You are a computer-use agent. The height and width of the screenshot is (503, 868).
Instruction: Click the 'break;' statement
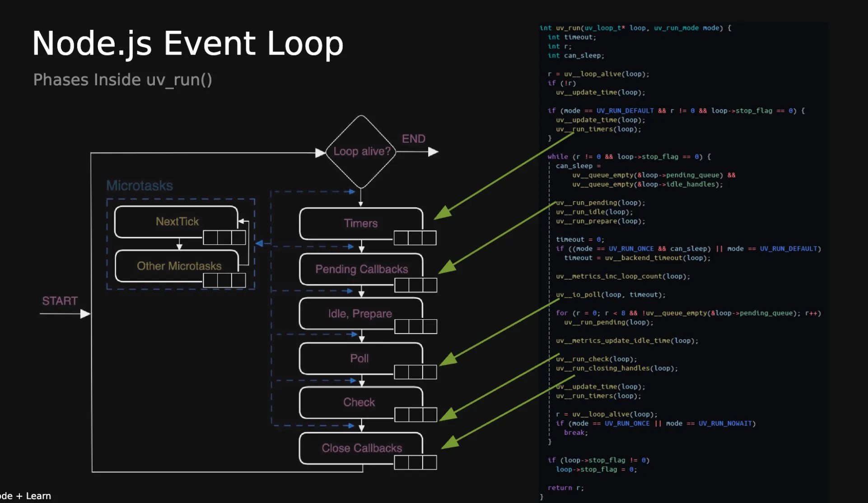click(x=576, y=433)
